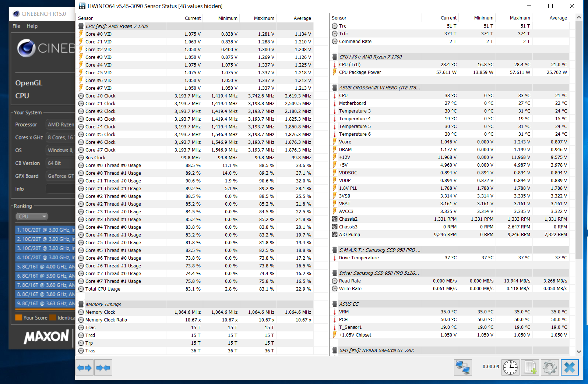This screenshot has width=588, height=384.
Task: Select the GPU [#0]: NVIDIA GeForce GT 730 header
Action: pos(450,350)
